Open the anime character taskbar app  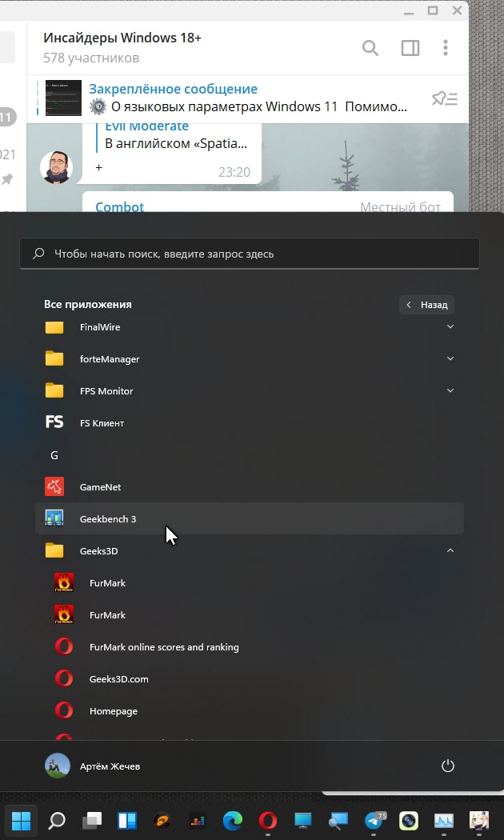[x=479, y=820]
